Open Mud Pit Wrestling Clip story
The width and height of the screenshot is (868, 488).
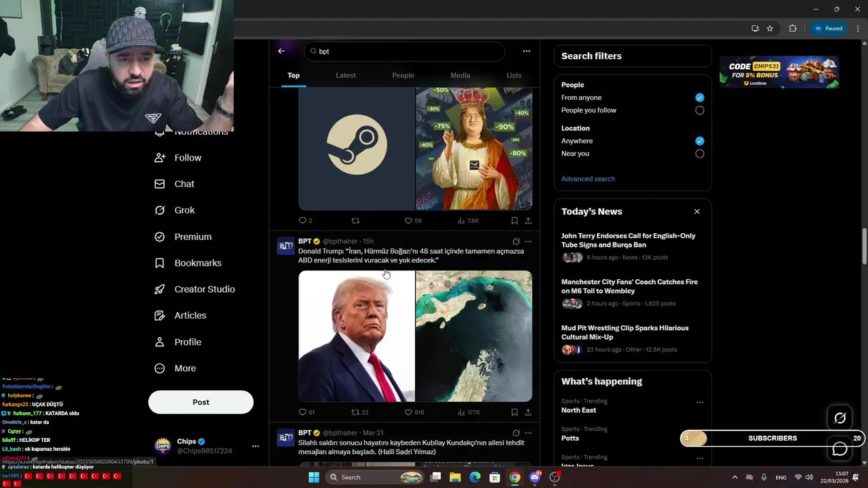tap(632, 340)
